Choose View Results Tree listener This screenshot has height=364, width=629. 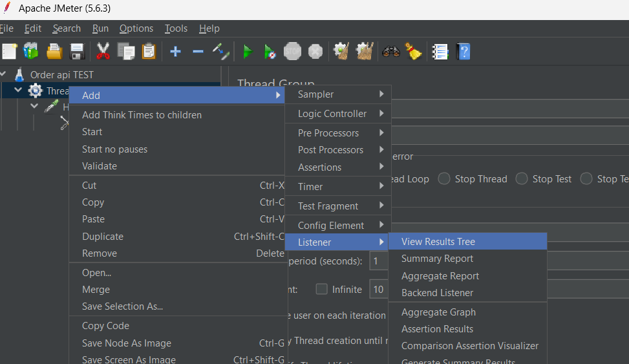click(468, 242)
